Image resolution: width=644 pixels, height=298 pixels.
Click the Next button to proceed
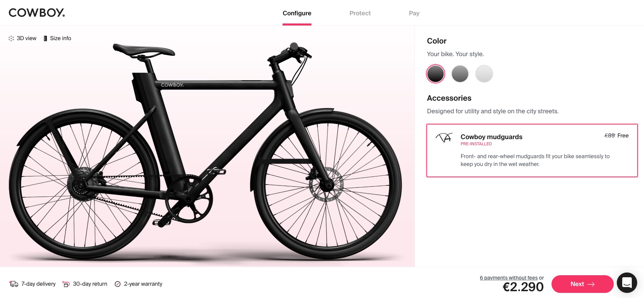tap(582, 284)
